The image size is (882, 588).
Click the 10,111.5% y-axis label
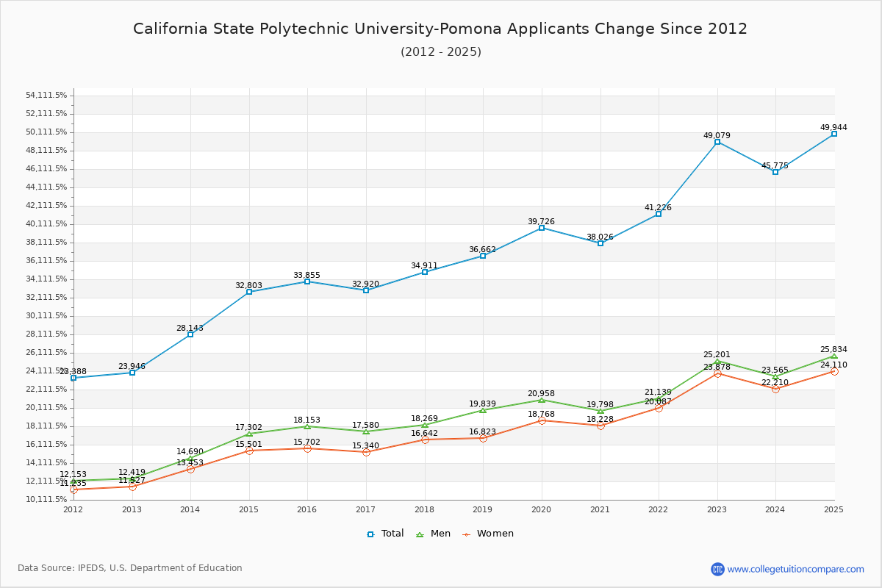click(46, 500)
